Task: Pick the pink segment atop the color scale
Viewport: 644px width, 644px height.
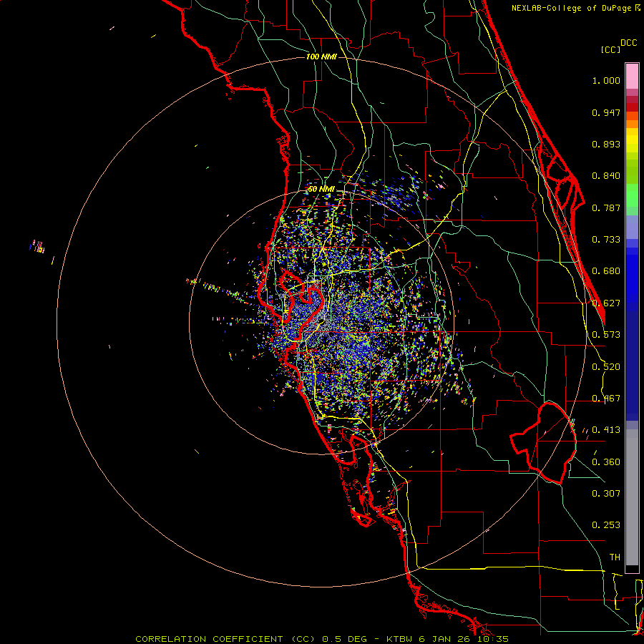Action: click(x=632, y=77)
